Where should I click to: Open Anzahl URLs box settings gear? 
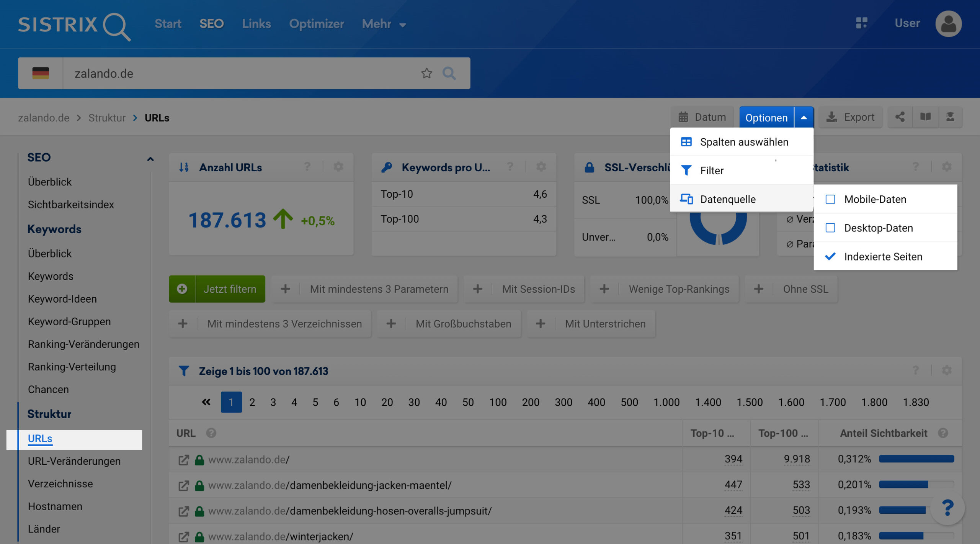click(x=338, y=167)
